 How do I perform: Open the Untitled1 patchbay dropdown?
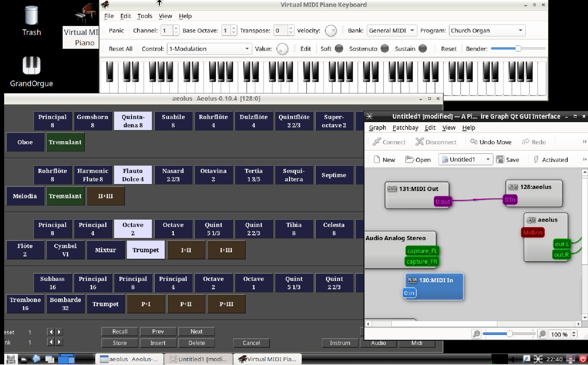[466, 159]
